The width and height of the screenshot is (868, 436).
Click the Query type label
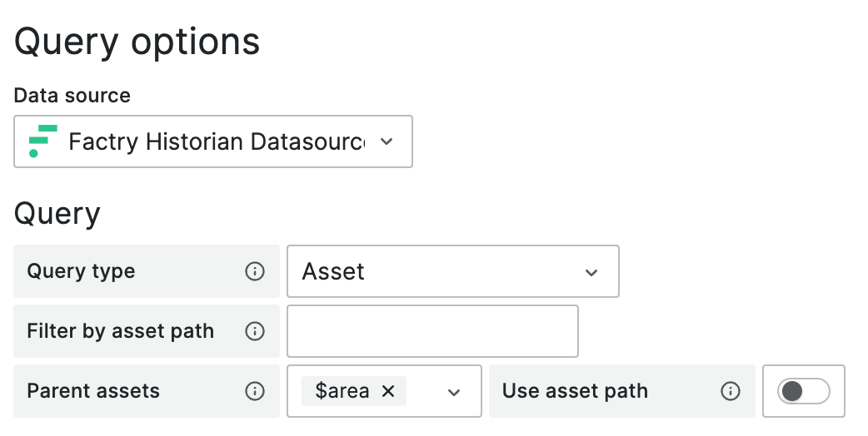pyautogui.click(x=81, y=271)
